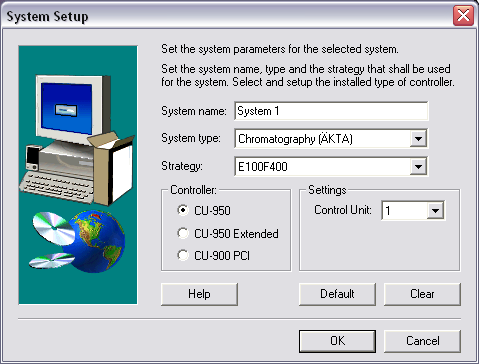Close the System Setup dialog window

(463, 15)
